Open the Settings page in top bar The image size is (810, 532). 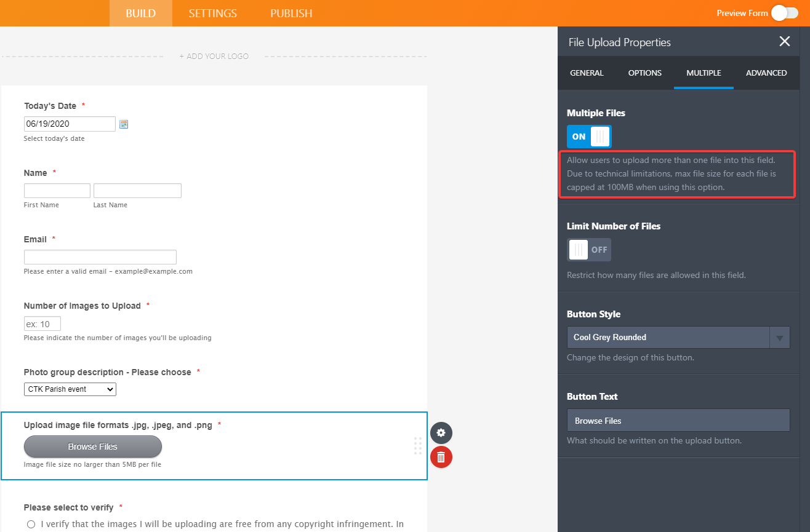(x=212, y=13)
